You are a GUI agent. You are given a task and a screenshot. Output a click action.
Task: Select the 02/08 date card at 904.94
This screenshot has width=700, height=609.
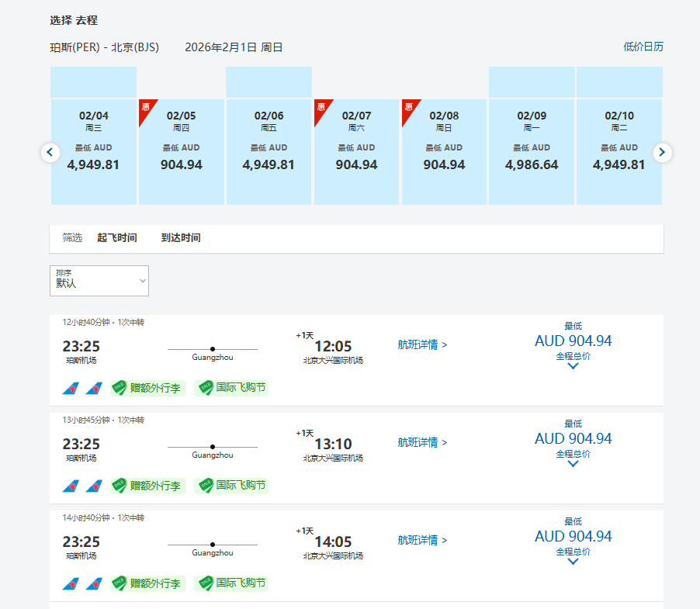pyautogui.click(x=444, y=152)
